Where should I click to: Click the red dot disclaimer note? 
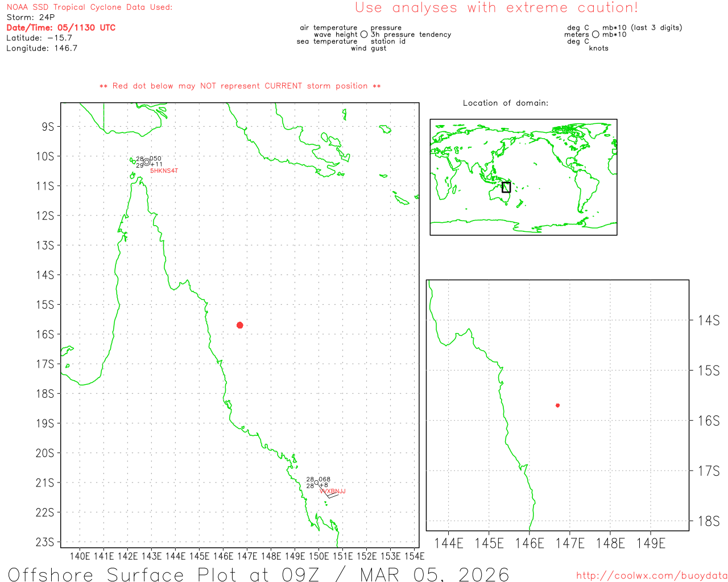pos(240,86)
